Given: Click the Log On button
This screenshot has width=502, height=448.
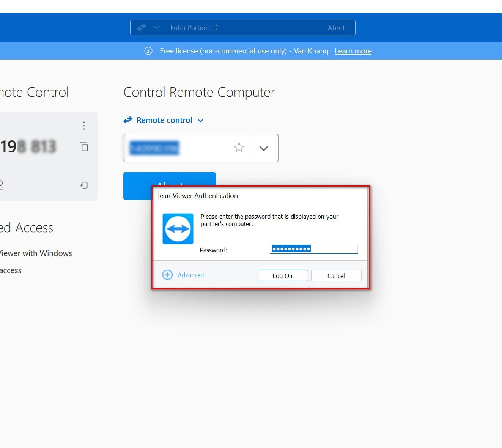Looking at the screenshot, I should pyautogui.click(x=283, y=276).
